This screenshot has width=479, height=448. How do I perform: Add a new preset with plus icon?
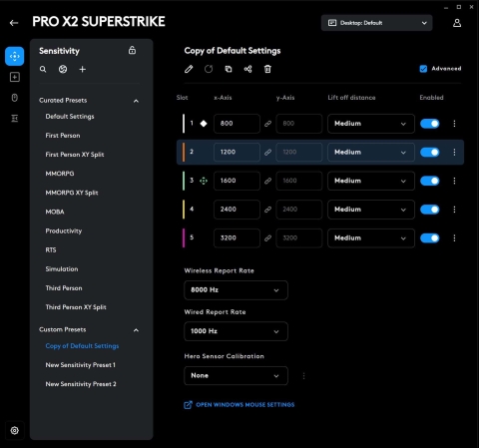83,69
